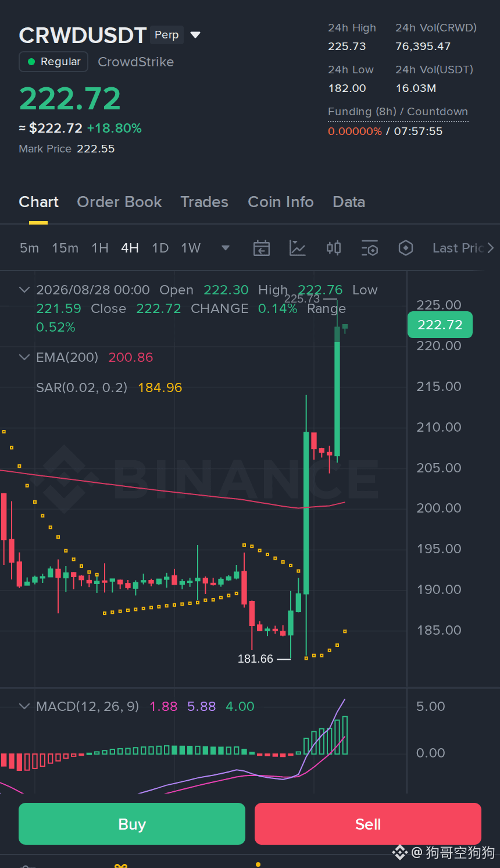The width and height of the screenshot is (500, 868).
Task: Click the 24h Vol(CRWD) value 76,395.47
Action: (x=423, y=47)
